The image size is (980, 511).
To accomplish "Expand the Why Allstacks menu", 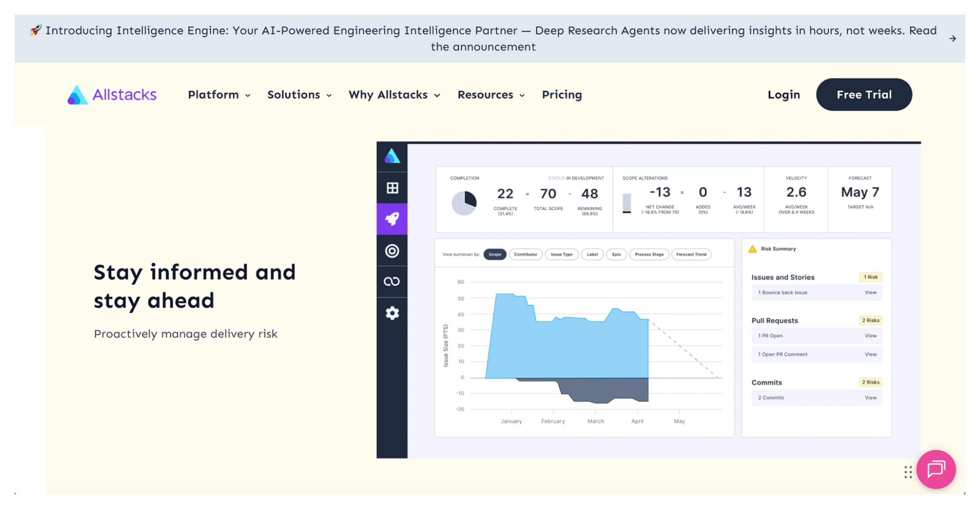I will pyautogui.click(x=394, y=95).
